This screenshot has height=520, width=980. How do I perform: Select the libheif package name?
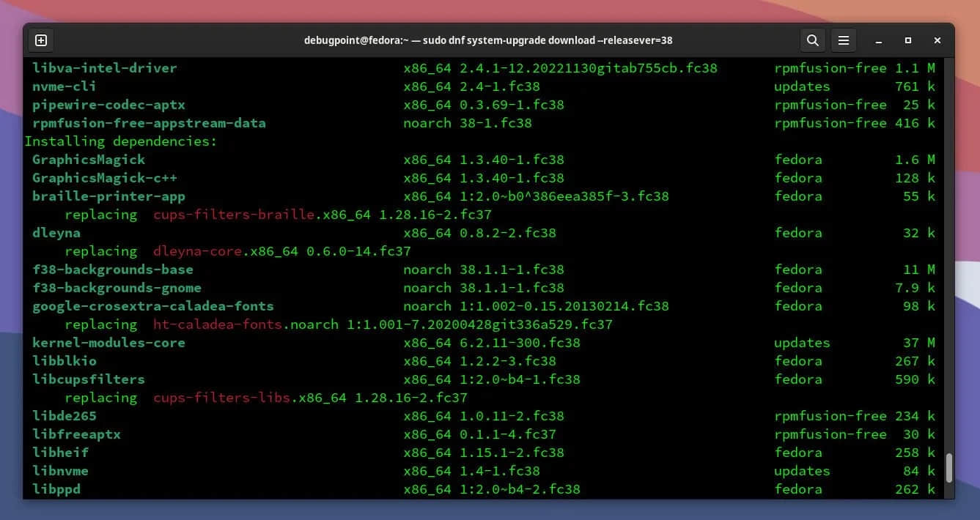tap(60, 453)
